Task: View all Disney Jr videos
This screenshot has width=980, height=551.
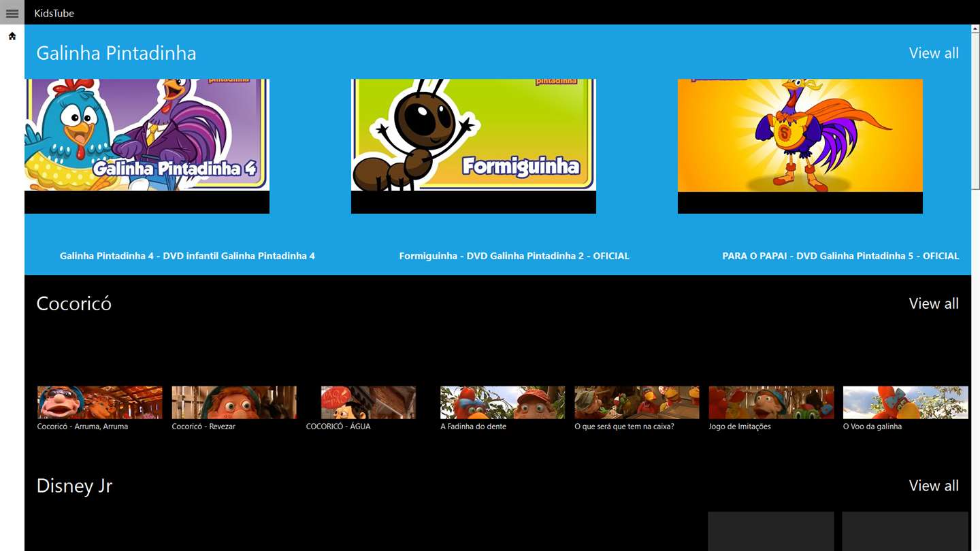Action: [934, 486]
